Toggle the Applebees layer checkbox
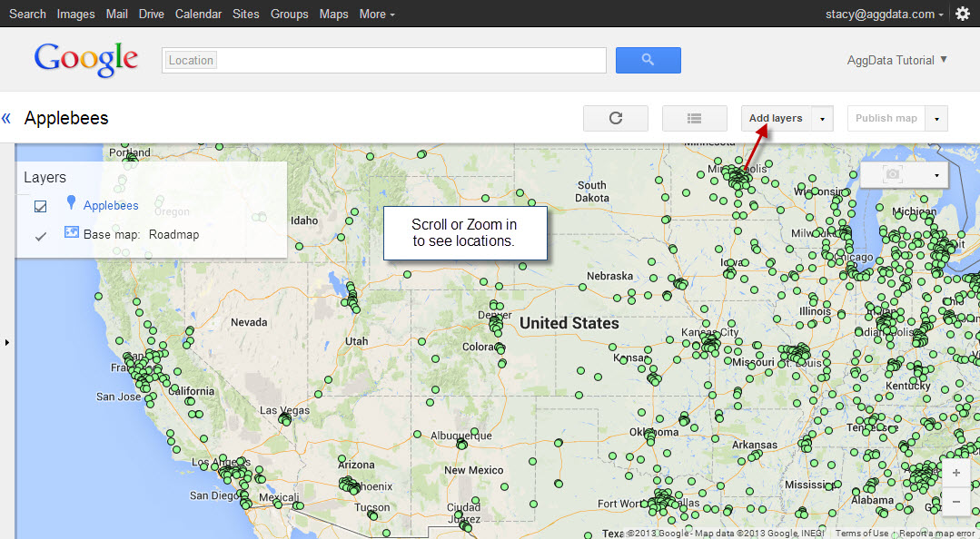This screenshot has height=539, width=980. pos(41,206)
